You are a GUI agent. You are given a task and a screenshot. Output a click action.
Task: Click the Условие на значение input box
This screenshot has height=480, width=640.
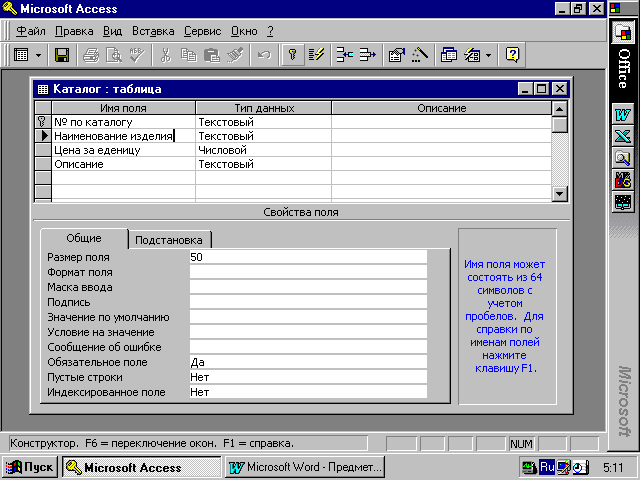[308, 332]
